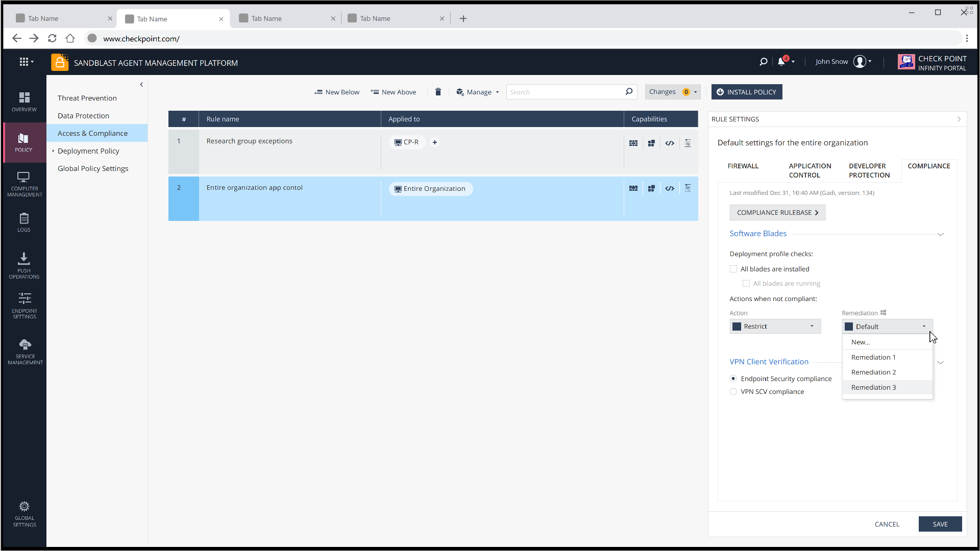980x551 pixels.
Task: Select 'Endpoint Security compliance' option
Action: (733, 379)
